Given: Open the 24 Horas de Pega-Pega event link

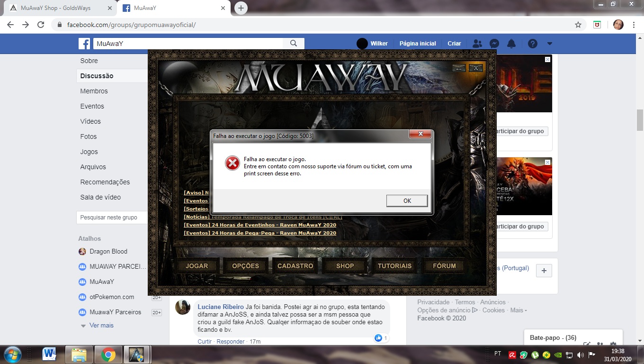Looking at the screenshot, I should 260,233.
